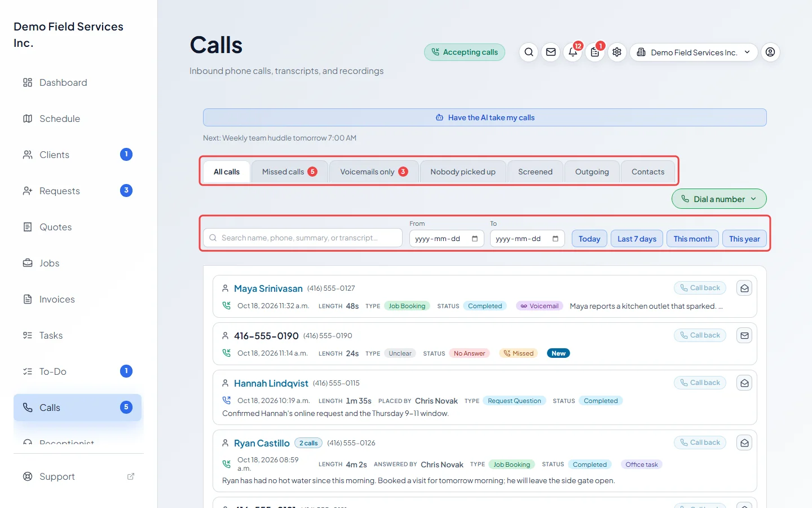Click Call back for Maya Srinivasan

click(700, 288)
